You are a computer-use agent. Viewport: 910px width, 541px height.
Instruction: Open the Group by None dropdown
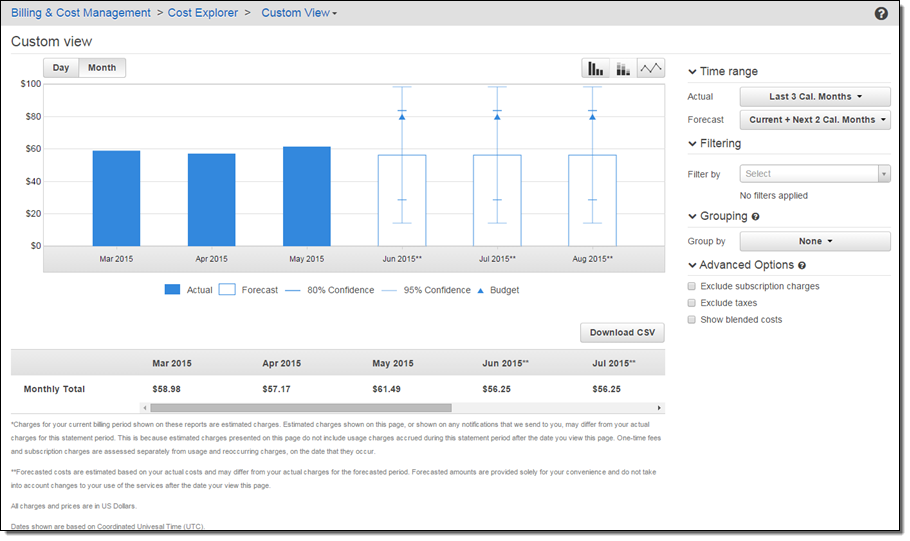(x=814, y=241)
